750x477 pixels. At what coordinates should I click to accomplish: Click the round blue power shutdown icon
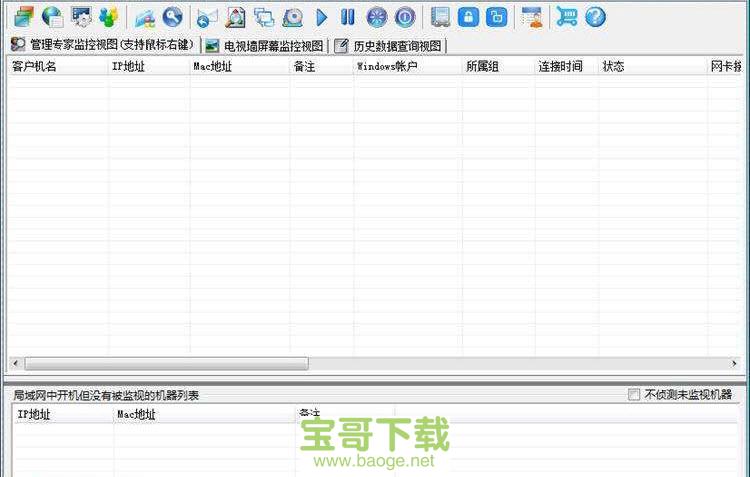click(x=405, y=17)
